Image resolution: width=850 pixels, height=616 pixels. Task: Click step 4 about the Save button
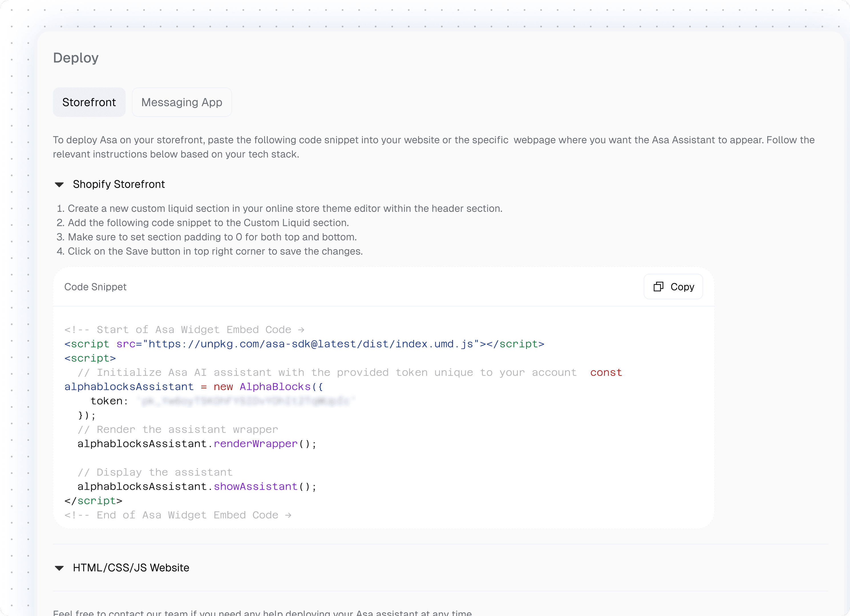click(209, 251)
